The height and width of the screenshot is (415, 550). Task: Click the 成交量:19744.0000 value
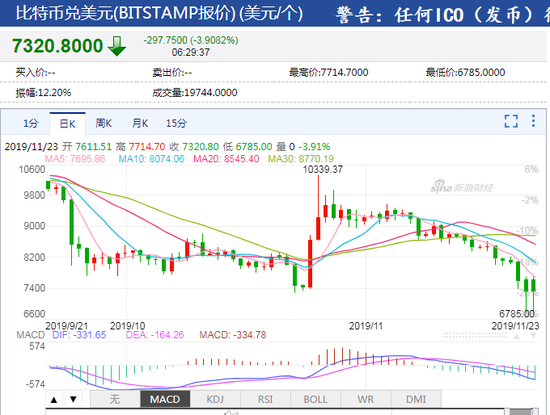[195, 93]
